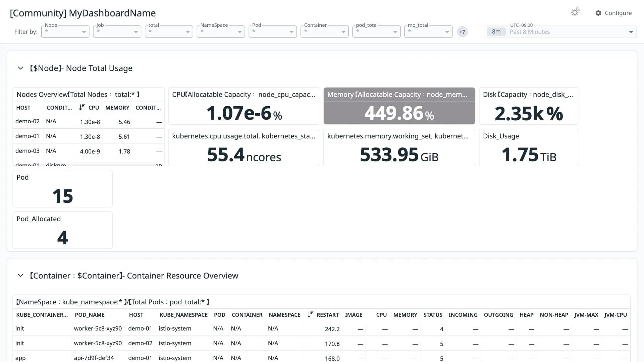The image size is (644, 362).
Task: Open the job filter dropdown
Action: tap(117, 32)
